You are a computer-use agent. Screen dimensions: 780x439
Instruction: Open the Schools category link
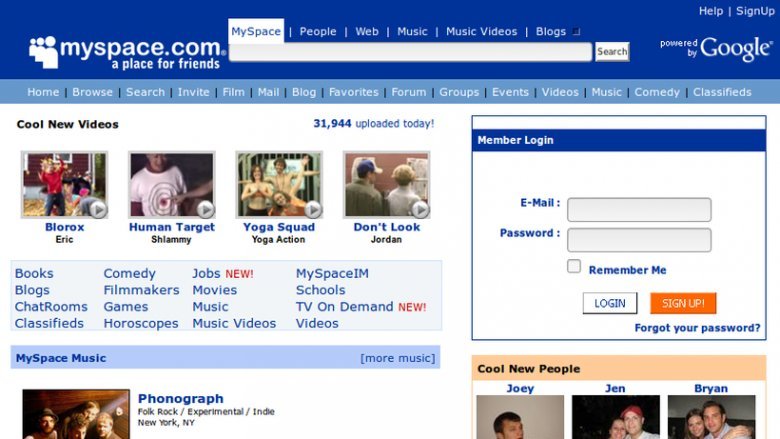(x=320, y=290)
